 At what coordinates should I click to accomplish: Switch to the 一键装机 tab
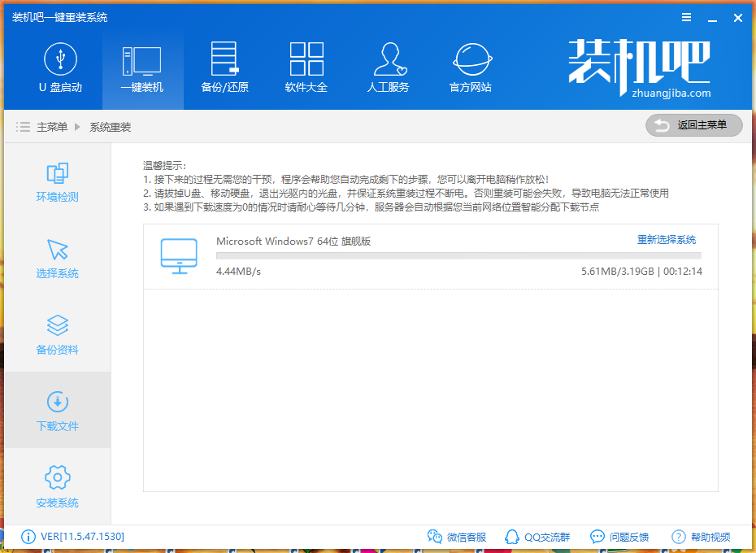point(143,67)
